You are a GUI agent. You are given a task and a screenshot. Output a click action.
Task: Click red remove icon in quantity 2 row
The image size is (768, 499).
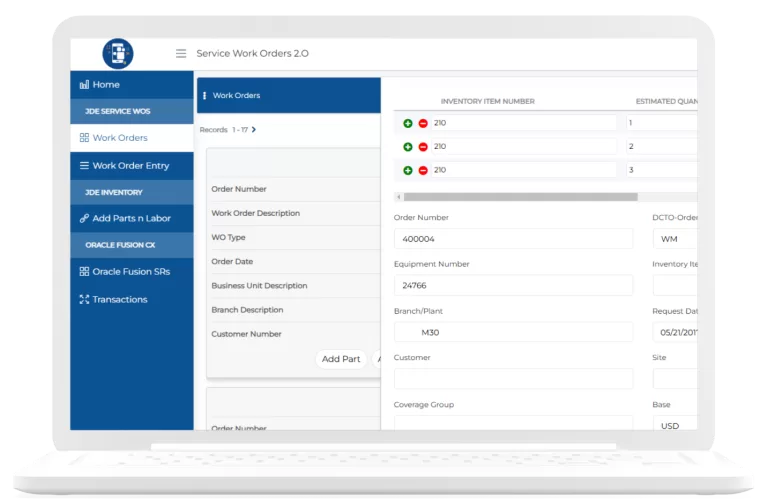423,147
